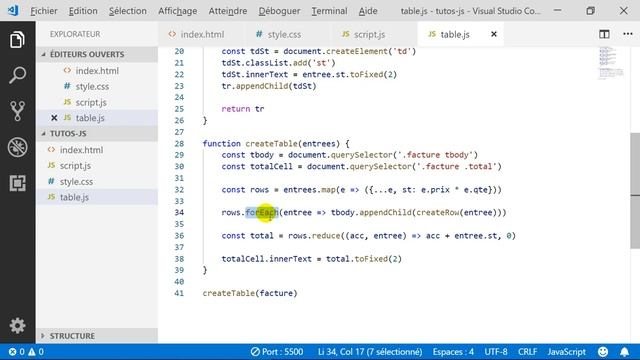The width and height of the screenshot is (640, 360).
Task: Close the table.js tab
Action: 493,34
